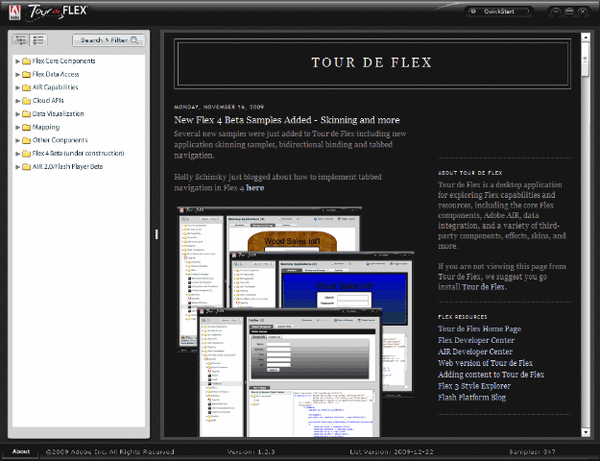Click the Flex 4 Beta folder icon
The width and height of the screenshot is (600, 461).
coord(26,153)
